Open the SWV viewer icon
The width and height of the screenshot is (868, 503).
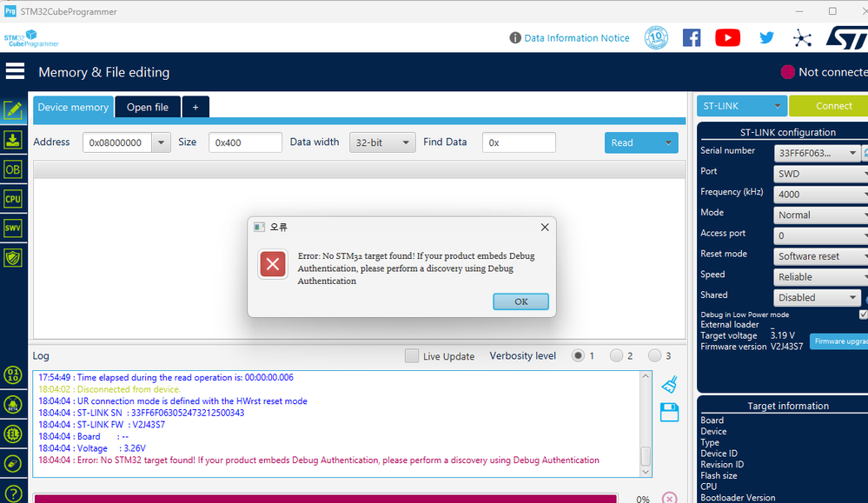coord(13,228)
